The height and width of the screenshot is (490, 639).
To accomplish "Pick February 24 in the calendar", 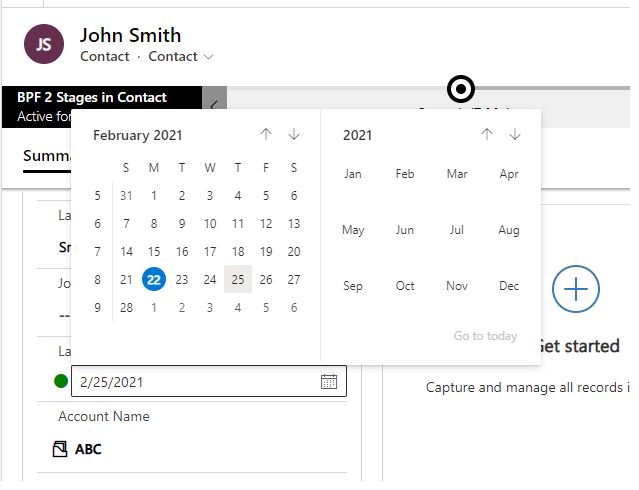I will (210, 280).
